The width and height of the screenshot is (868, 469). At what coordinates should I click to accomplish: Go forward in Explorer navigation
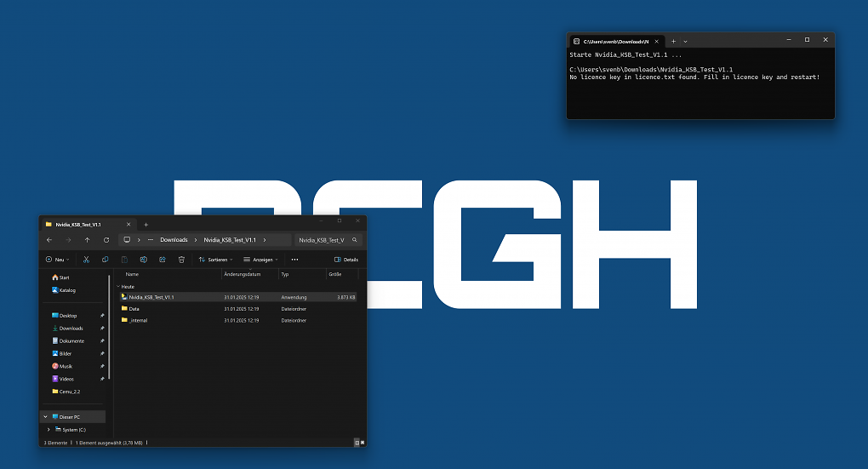[68, 240]
